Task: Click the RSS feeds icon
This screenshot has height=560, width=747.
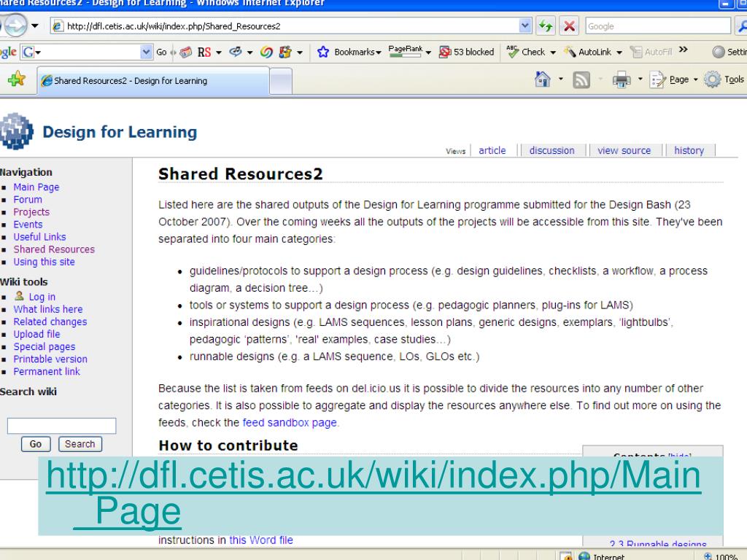Action: (581, 79)
